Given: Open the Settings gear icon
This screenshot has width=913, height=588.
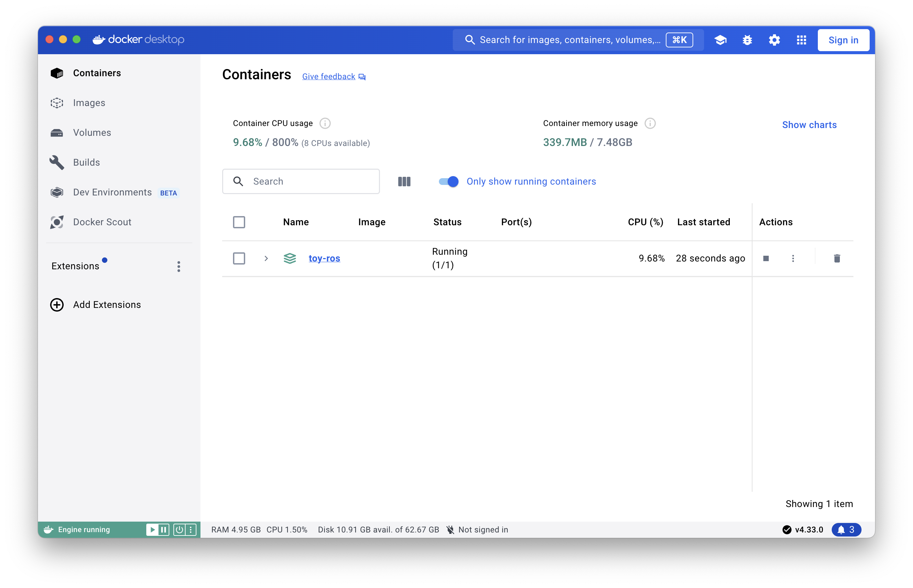Looking at the screenshot, I should click(774, 40).
